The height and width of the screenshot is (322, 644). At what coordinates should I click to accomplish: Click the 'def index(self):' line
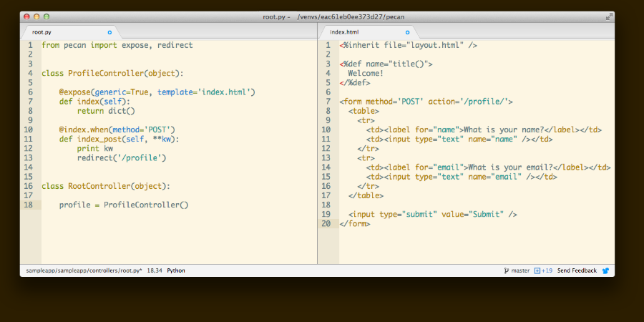point(94,102)
